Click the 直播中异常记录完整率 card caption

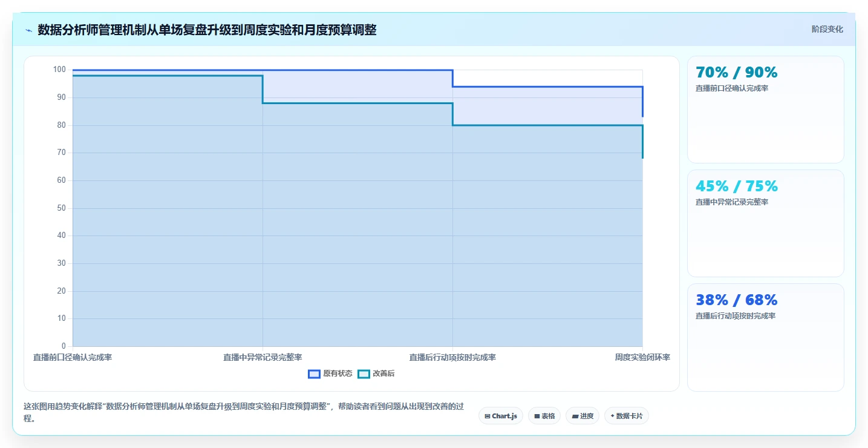732,202
